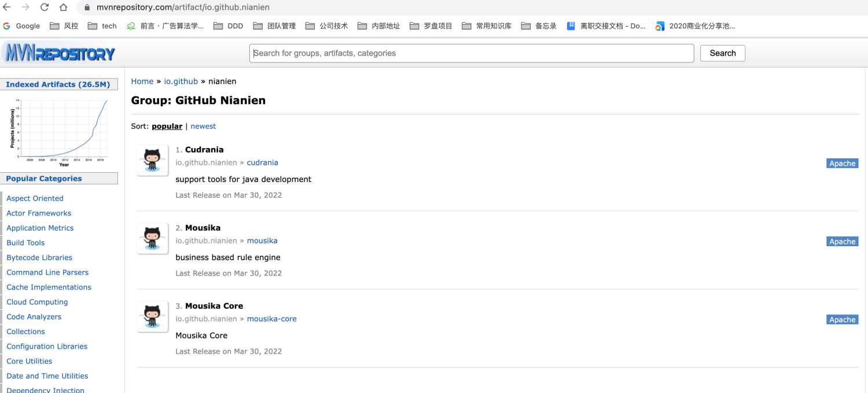Open the Build Tools category
868x393 pixels.
coord(25,243)
